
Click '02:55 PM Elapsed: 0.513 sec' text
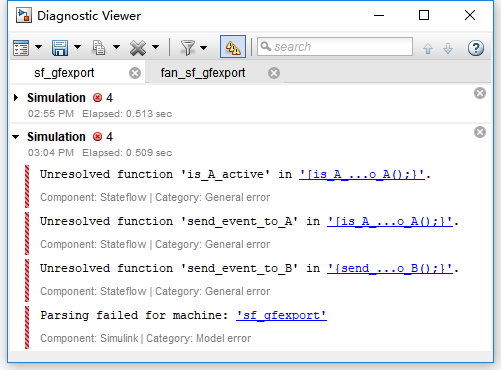(x=100, y=114)
